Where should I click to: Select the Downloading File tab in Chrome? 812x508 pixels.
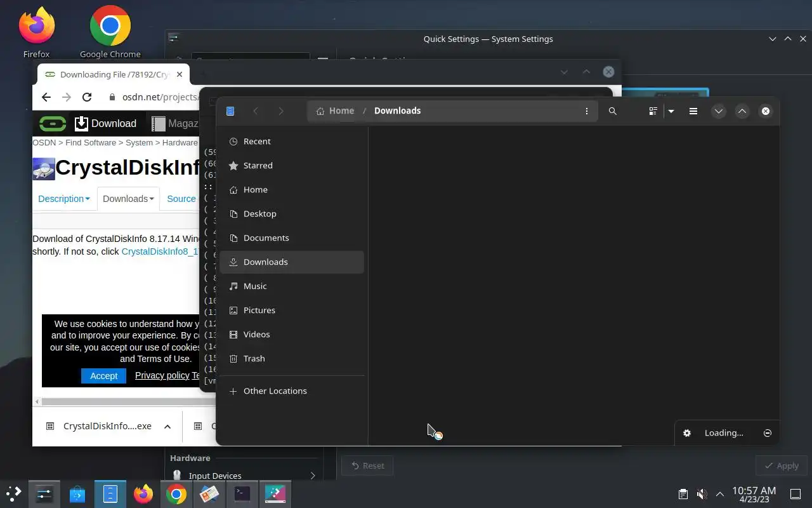114,74
